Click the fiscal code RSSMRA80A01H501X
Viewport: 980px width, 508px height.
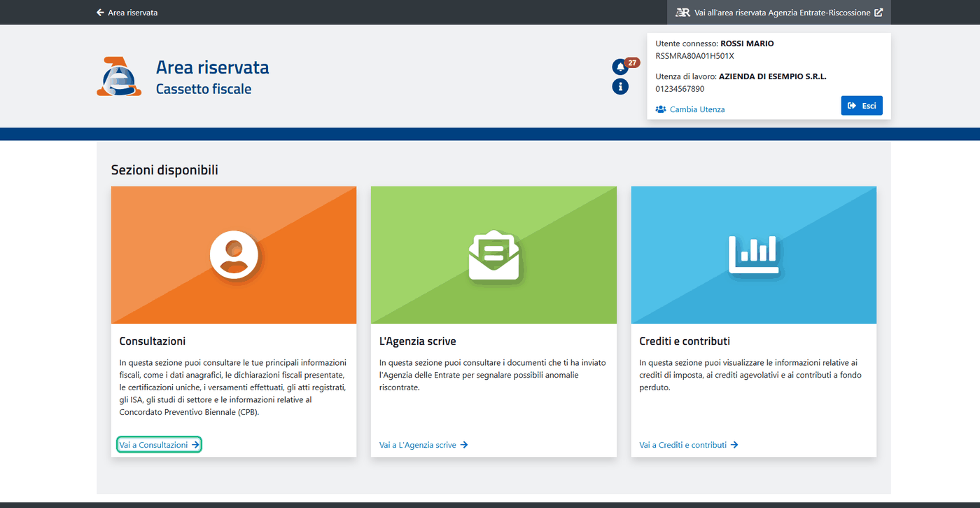point(695,56)
